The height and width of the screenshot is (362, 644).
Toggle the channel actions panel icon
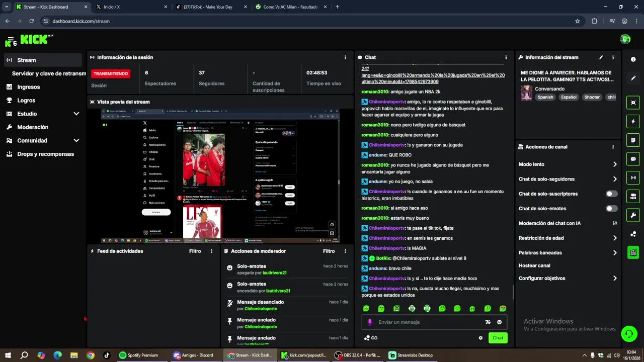(x=633, y=196)
